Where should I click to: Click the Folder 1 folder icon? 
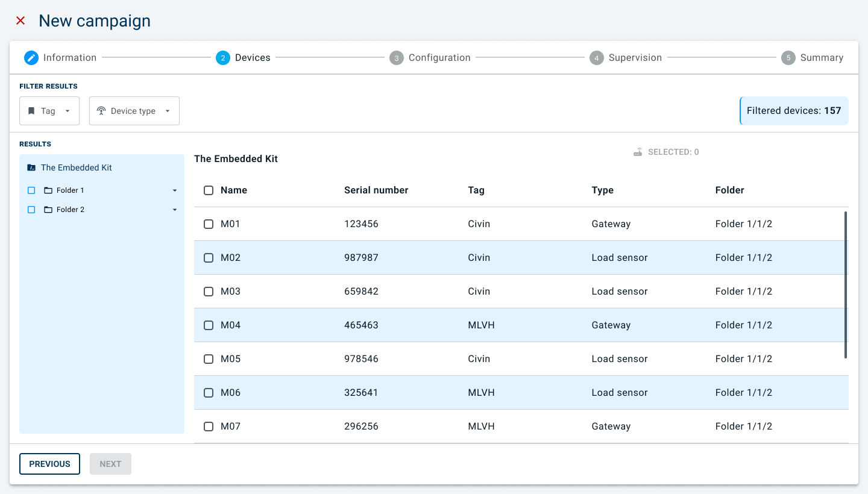point(48,190)
